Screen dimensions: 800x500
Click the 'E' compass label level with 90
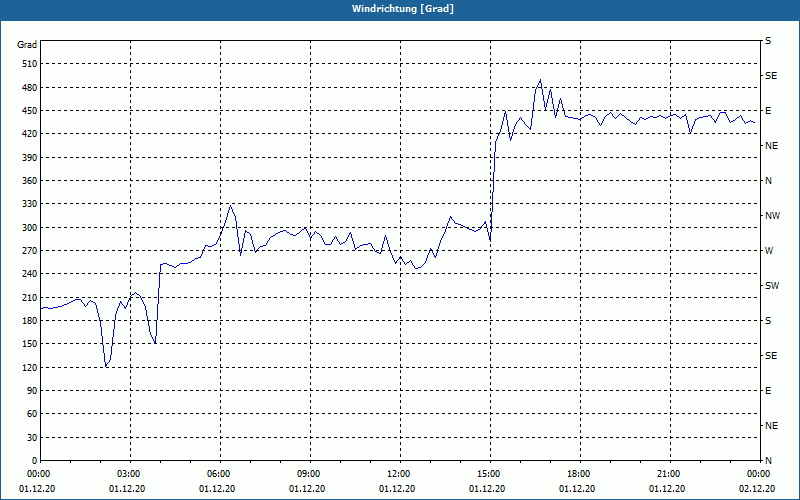pos(768,391)
